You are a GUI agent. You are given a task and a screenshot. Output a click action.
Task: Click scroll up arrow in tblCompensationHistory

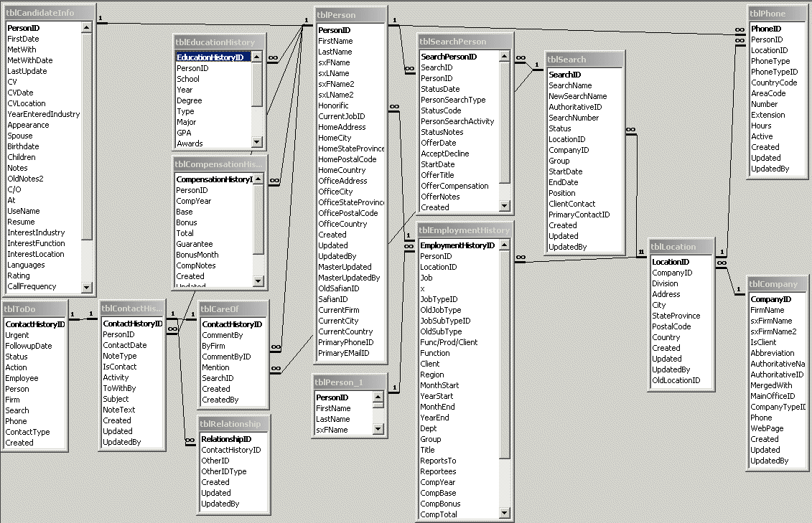point(258,179)
